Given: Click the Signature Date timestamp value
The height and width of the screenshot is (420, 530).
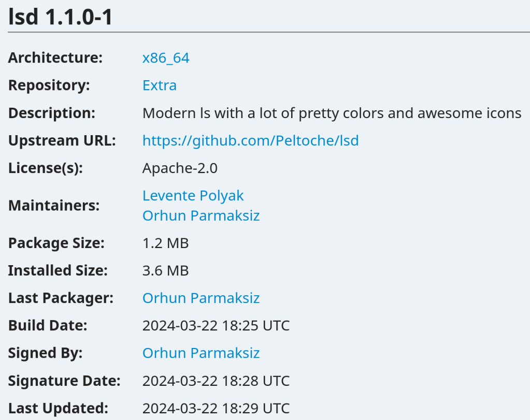Looking at the screenshot, I should pos(216,381).
